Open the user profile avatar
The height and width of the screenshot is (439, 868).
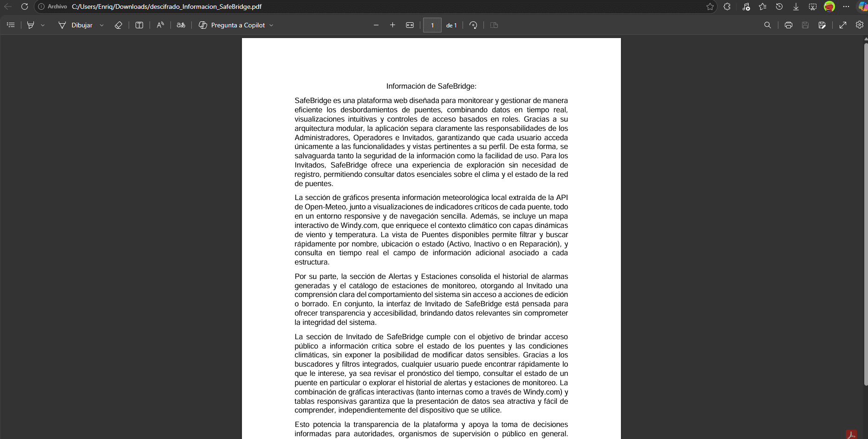click(829, 6)
